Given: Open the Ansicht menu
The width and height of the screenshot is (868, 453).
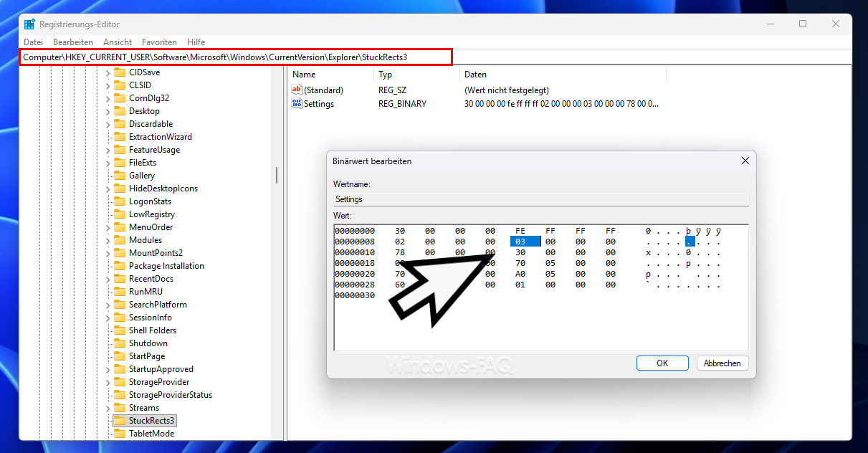Looking at the screenshot, I should click(118, 42).
